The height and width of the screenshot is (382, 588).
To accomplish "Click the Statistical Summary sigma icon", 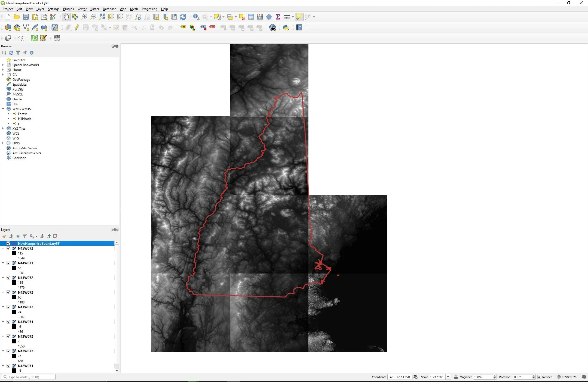I will pos(278,17).
